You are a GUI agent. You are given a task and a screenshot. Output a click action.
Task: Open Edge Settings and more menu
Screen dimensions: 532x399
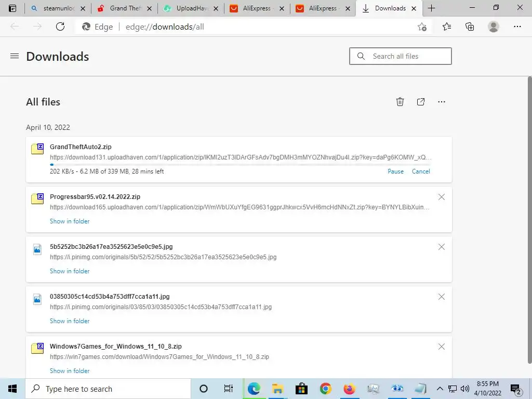click(517, 26)
